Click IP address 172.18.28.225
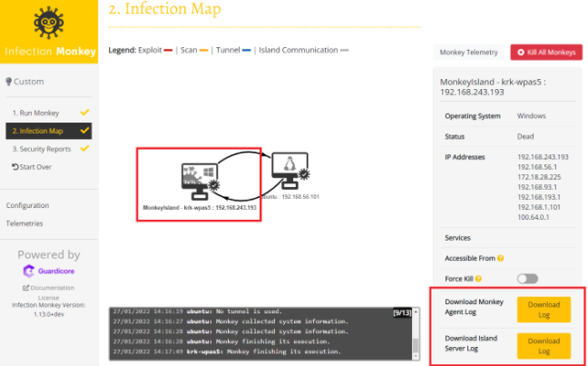 [x=539, y=177]
